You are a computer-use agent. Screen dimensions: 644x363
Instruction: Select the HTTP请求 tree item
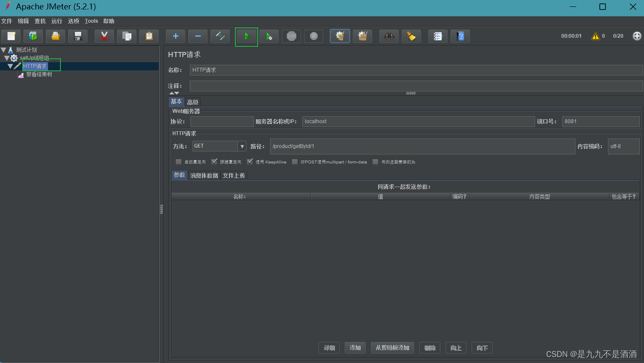(35, 66)
